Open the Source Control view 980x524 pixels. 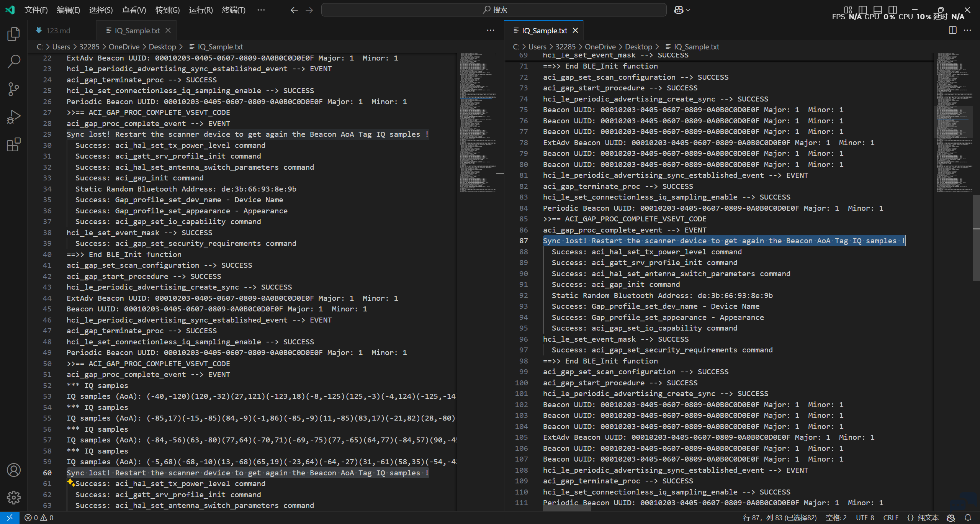pos(14,89)
